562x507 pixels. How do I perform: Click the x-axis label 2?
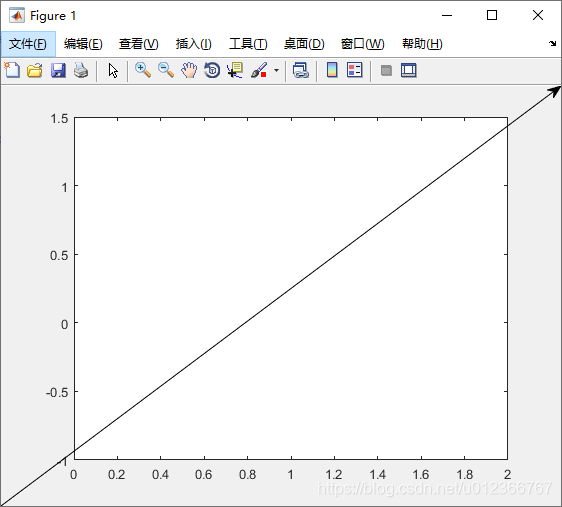507,475
